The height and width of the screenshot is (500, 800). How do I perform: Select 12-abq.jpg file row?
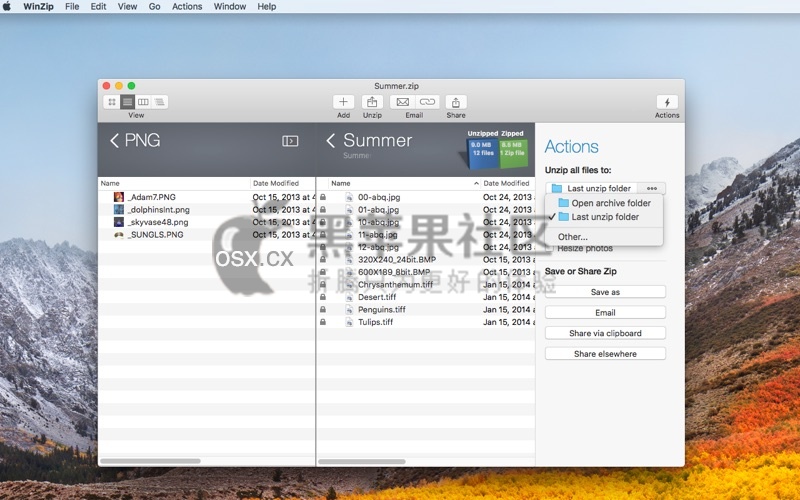pyautogui.click(x=426, y=247)
